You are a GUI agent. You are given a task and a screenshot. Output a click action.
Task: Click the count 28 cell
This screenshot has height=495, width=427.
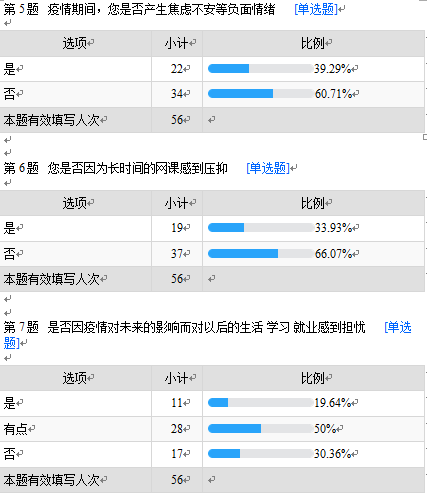(177, 429)
